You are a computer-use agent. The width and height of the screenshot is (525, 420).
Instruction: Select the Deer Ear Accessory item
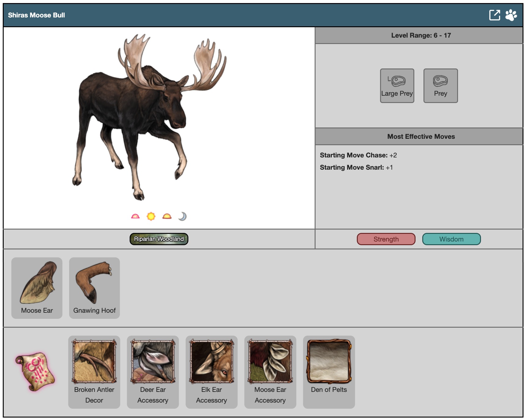pyautogui.click(x=153, y=372)
